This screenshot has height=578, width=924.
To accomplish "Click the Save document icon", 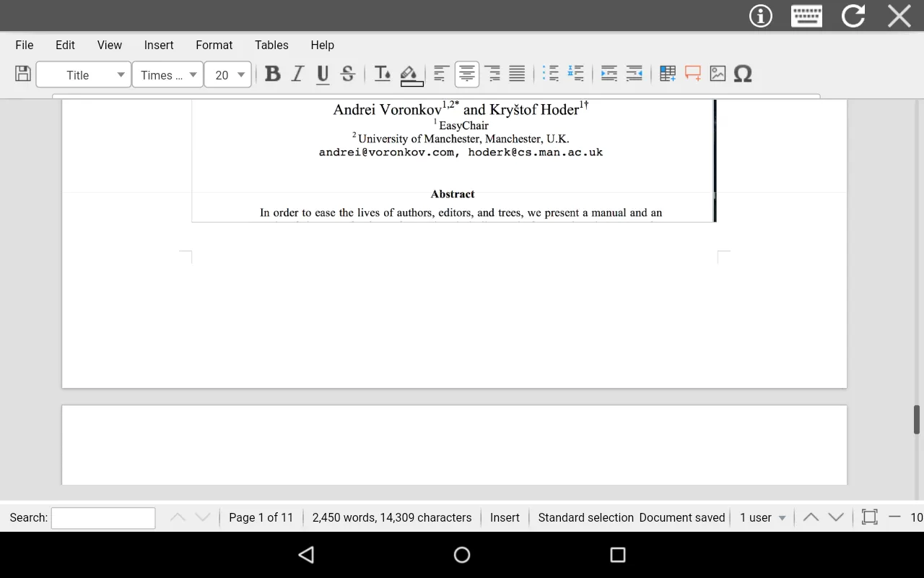I will click(22, 74).
